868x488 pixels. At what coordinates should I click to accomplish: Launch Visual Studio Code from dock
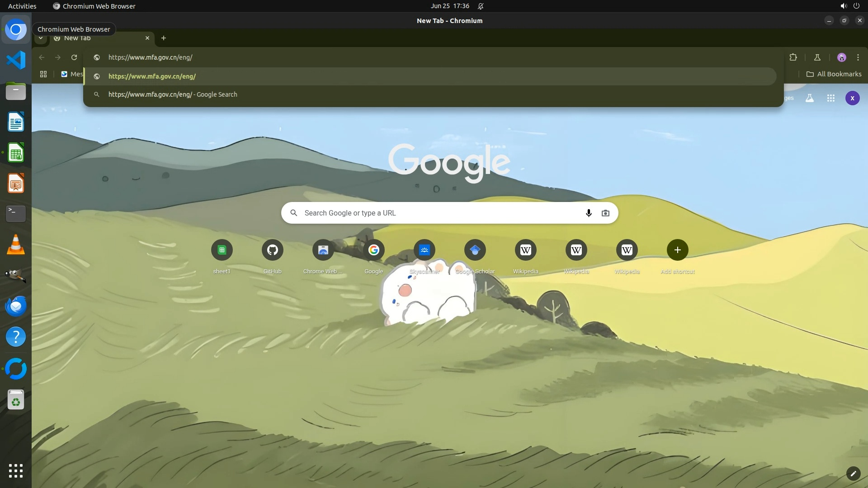click(x=16, y=60)
